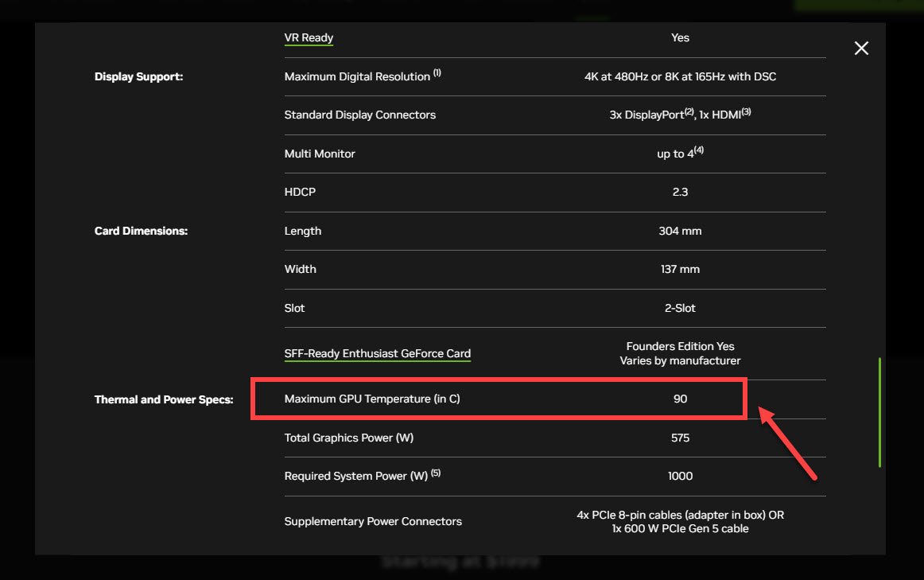
Task: Close the specifications popup with the X
Action: pos(861,49)
